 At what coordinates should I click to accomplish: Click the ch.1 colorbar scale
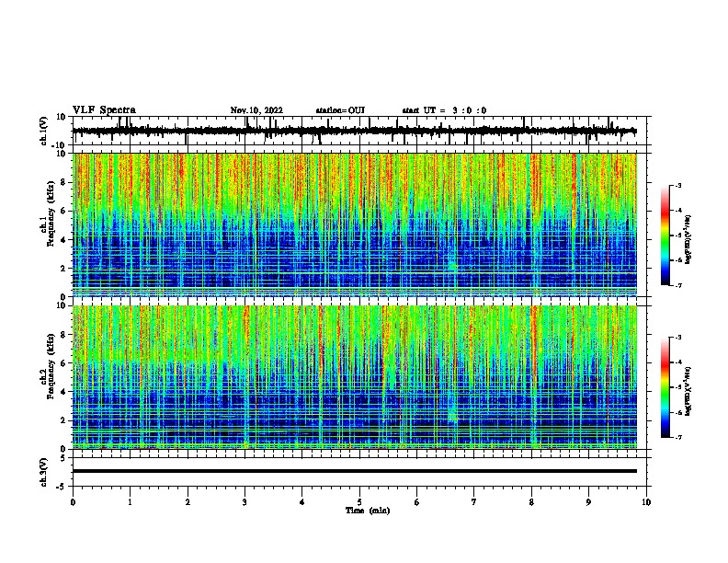(x=665, y=236)
